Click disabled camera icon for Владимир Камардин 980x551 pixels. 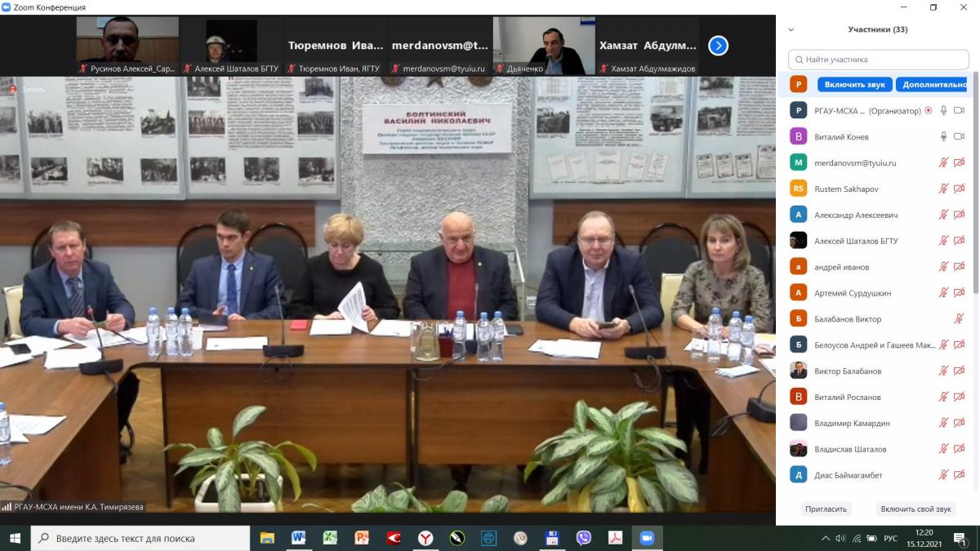coord(960,424)
